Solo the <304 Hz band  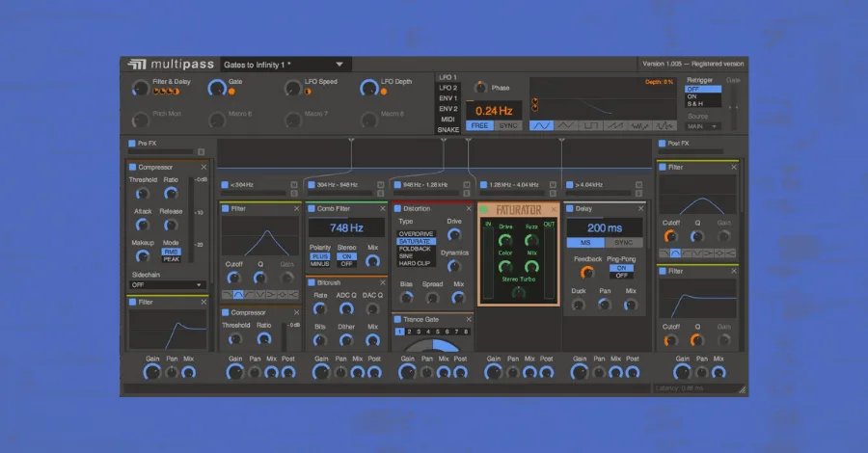294,194
